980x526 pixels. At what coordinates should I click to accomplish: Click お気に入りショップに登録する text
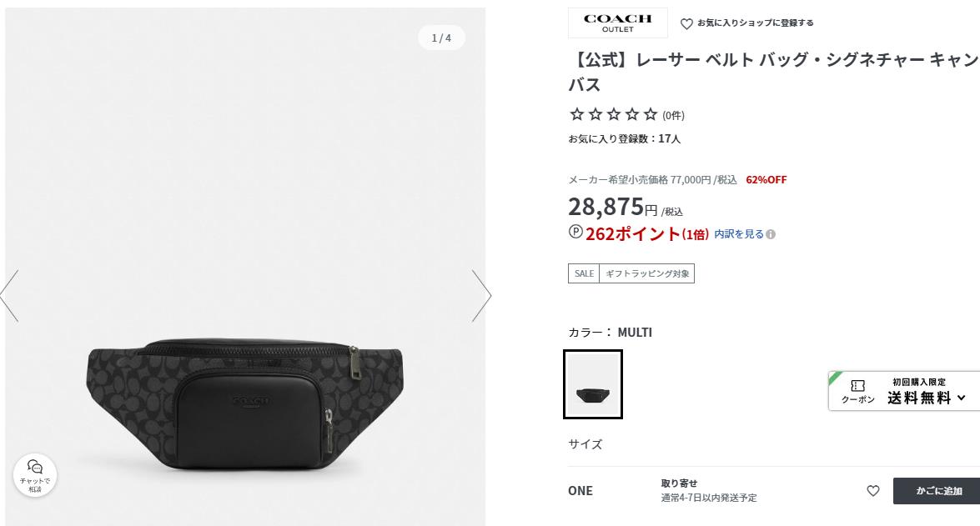tap(755, 23)
